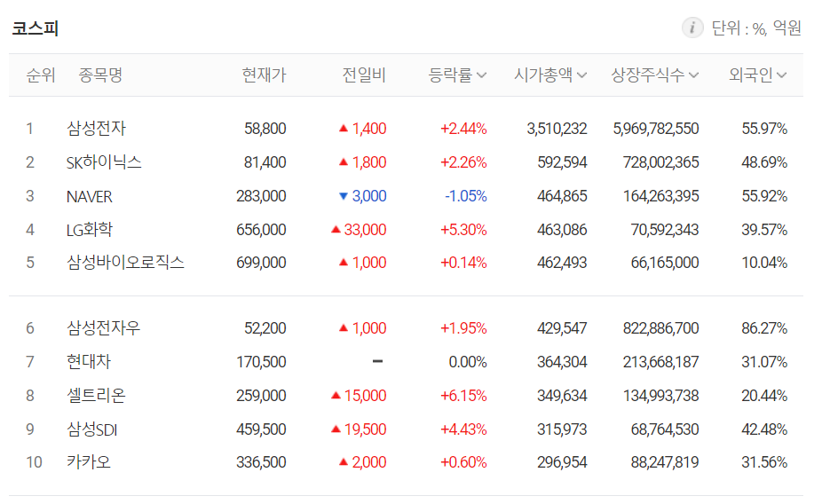Click listed shares 88,247,819

coord(665,462)
